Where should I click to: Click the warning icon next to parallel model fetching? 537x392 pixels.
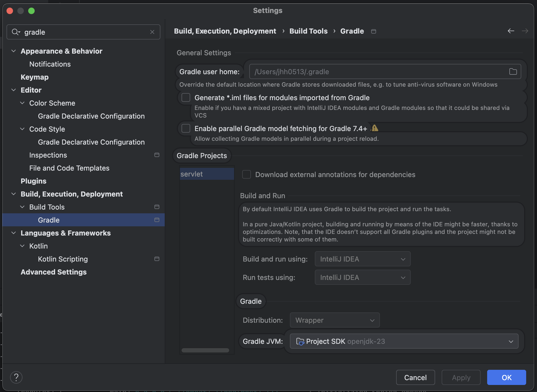click(x=375, y=128)
